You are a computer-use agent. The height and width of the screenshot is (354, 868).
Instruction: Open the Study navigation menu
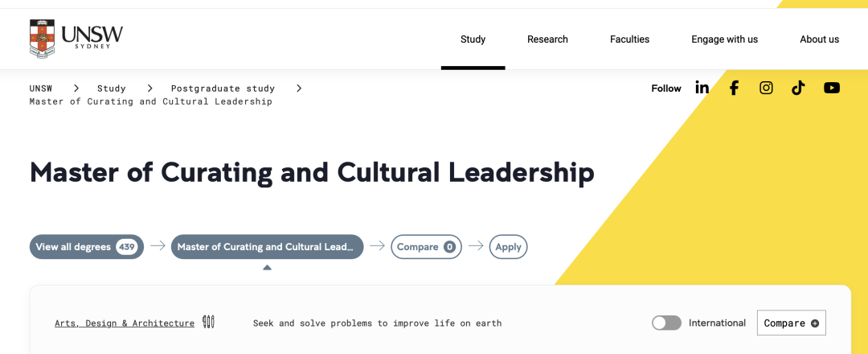pyautogui.click(x=473, y=39)
